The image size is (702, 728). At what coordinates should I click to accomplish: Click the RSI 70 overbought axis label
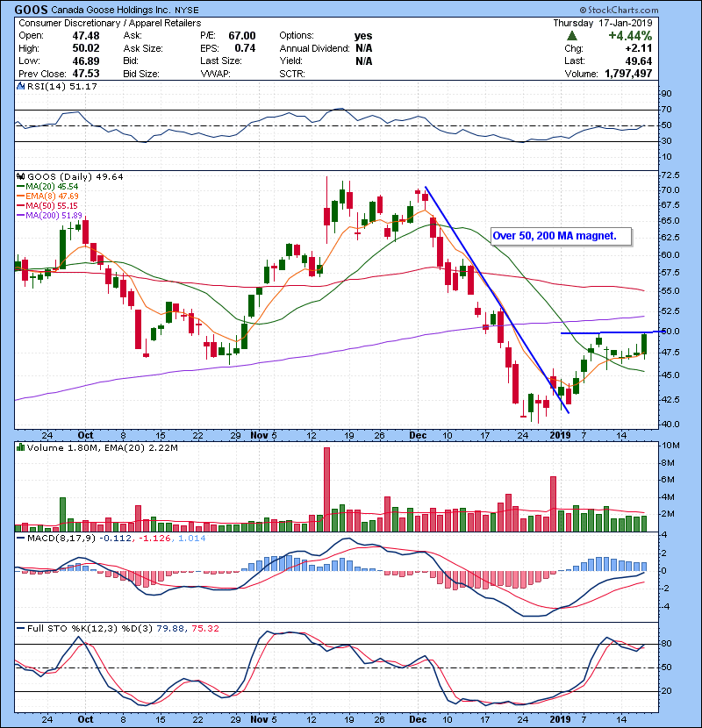click(666, 110)
